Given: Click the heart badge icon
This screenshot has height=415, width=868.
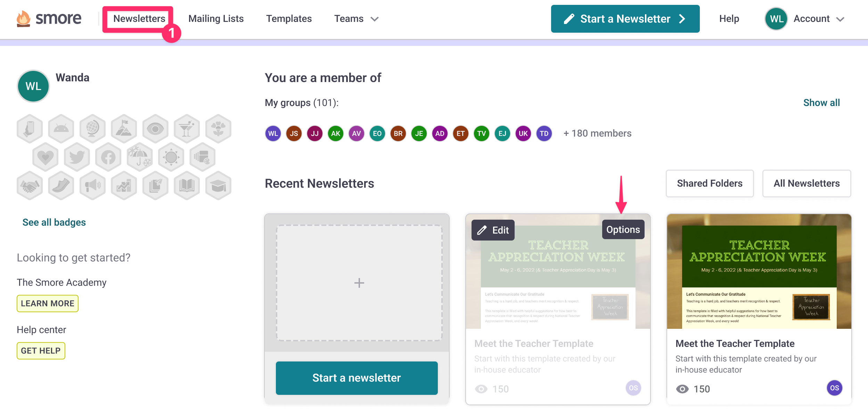Looking at the screenshot, I should click(x=46, y=157).
